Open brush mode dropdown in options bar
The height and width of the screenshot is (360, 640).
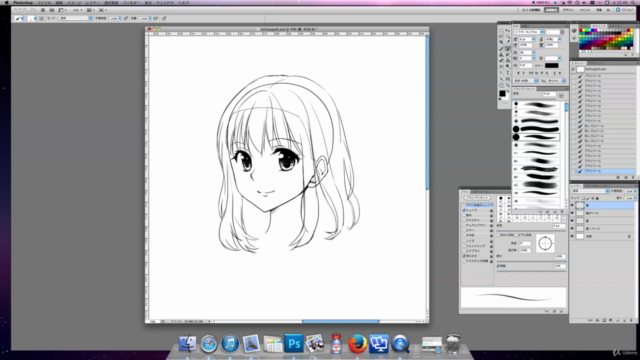[x=76, y=18]
